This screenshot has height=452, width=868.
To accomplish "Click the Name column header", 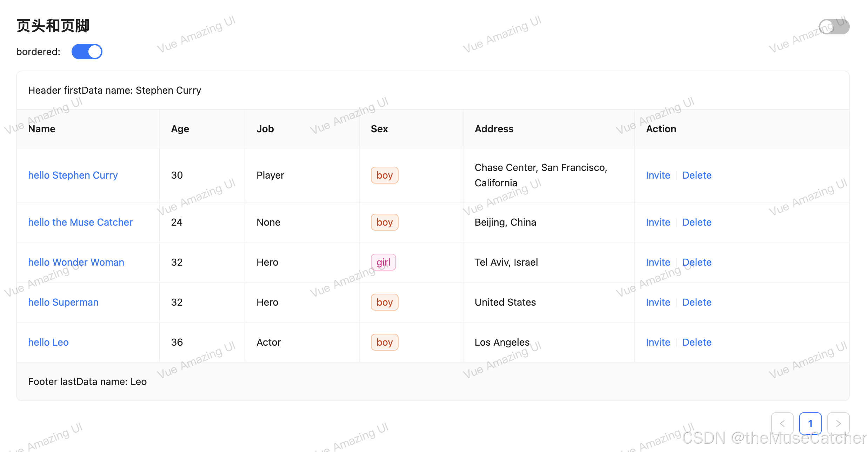I will click(x=42, y=129).
